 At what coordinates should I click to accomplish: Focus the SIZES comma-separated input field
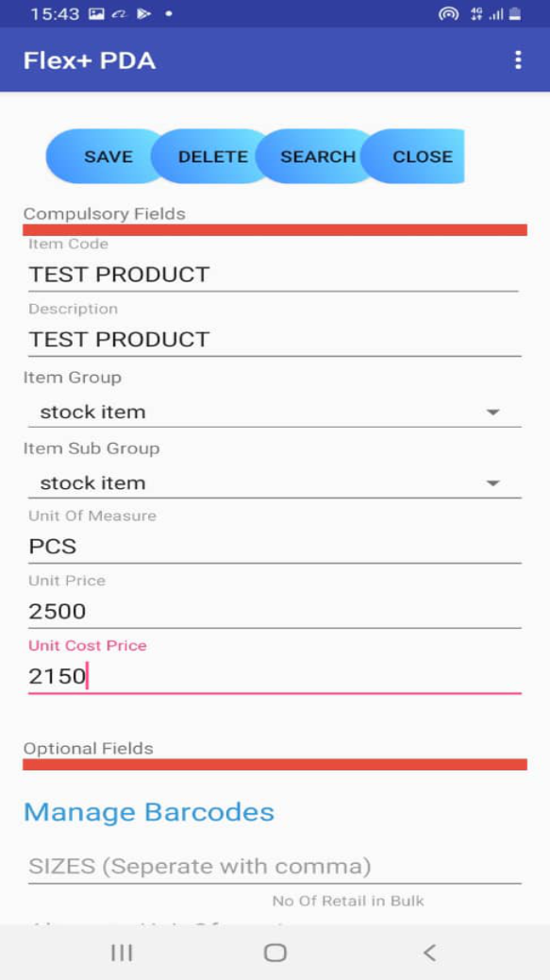[275, 867]
